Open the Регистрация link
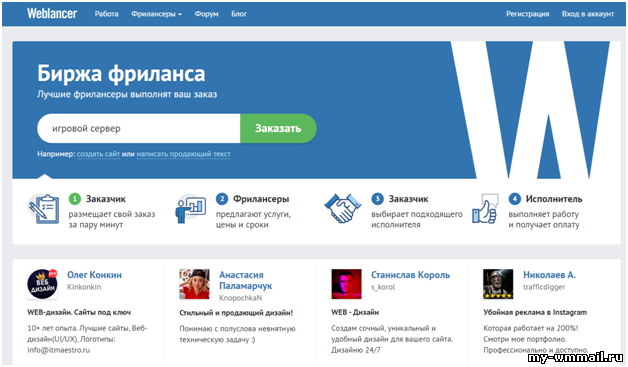The height and width of the screenshot is (367, 628). pos(527,14)
